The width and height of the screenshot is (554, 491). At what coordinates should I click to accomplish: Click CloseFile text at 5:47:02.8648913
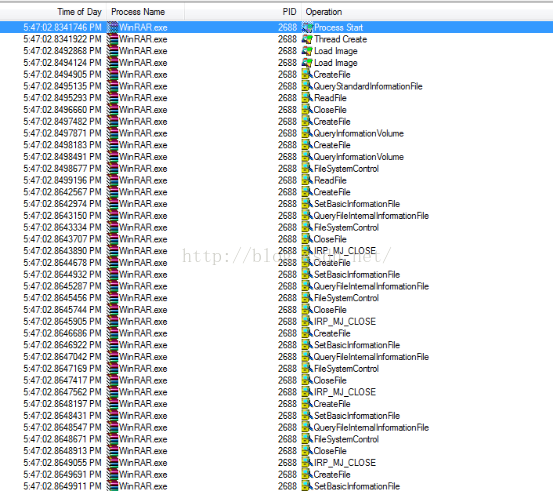330,451
